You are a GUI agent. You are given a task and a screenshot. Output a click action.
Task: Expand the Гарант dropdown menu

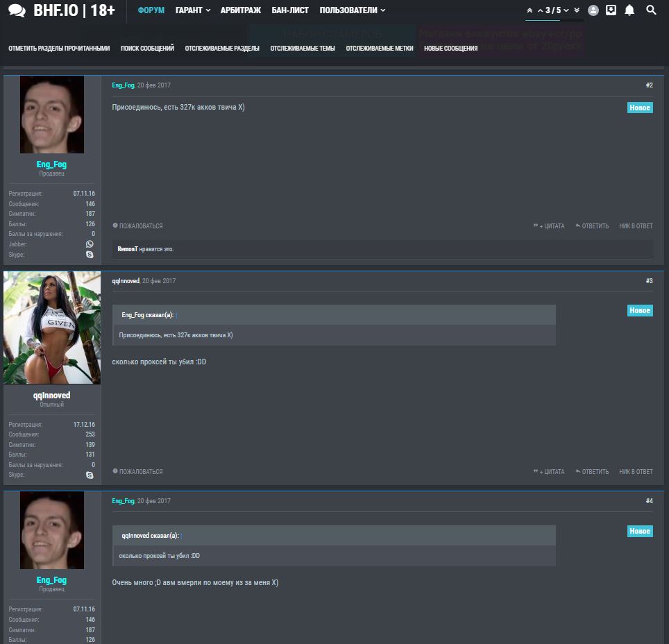coord(193,10)
